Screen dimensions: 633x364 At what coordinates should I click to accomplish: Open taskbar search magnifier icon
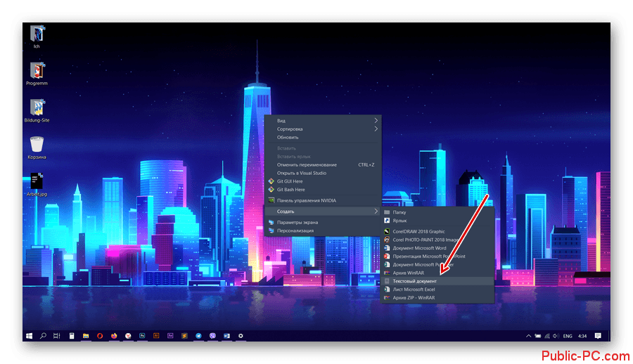(43, 337)
